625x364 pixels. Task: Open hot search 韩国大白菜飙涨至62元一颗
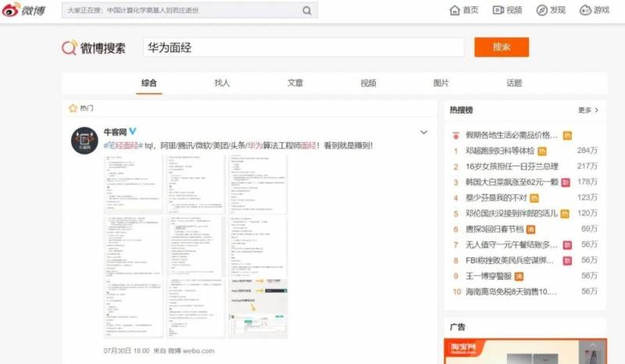point(512,182)
